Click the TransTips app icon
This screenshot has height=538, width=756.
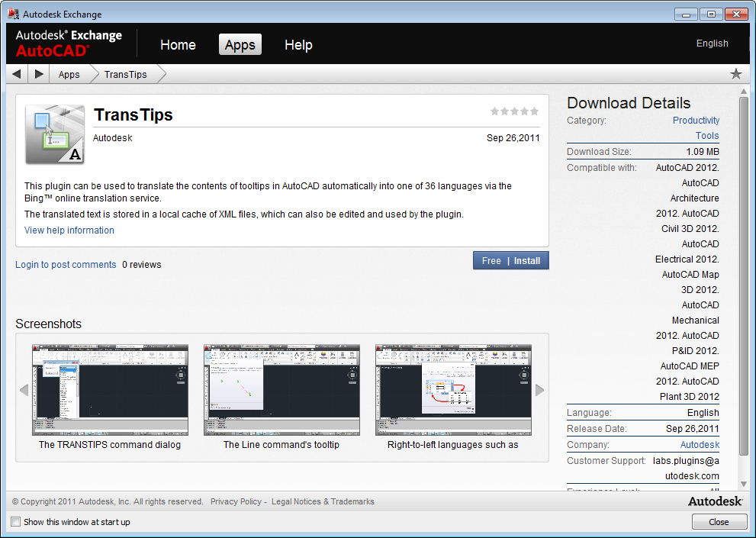55,135
